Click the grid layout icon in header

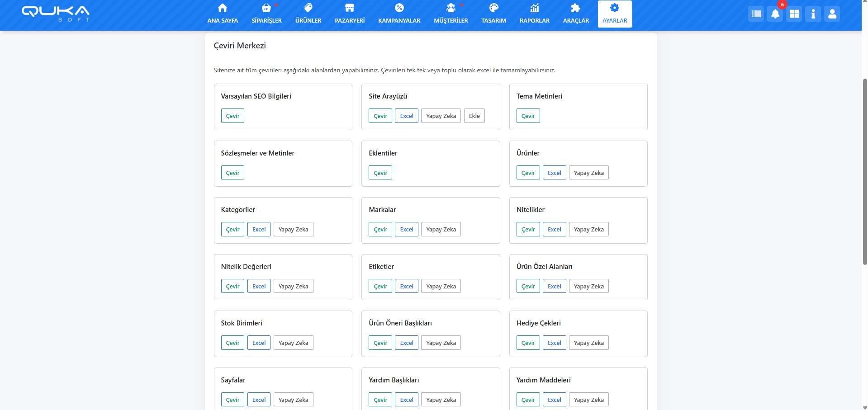click(x=794, y=14)
